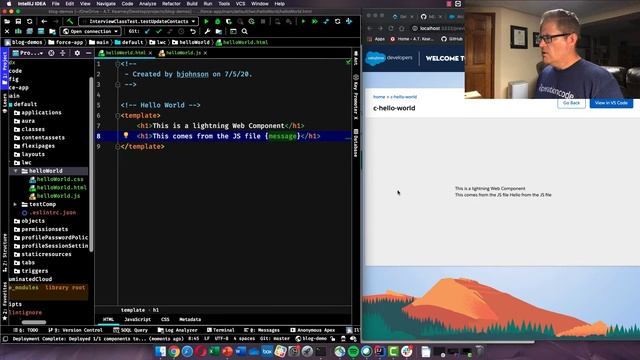The height and width of the screenshot is (360, 640).
Task: Click the Git commit green checkmark
Action: click(x=159, y=31)
